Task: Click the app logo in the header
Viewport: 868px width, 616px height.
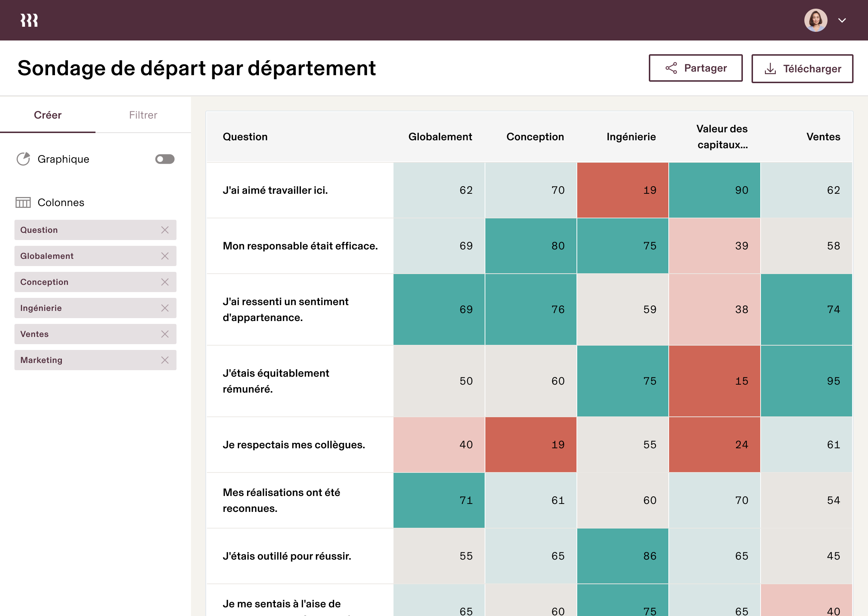Action: pos(29,20)
